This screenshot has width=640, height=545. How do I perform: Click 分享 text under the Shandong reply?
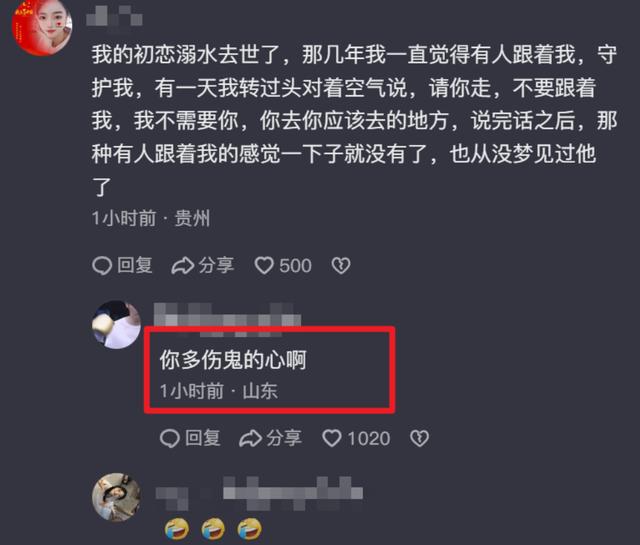[x=284, y=438]
